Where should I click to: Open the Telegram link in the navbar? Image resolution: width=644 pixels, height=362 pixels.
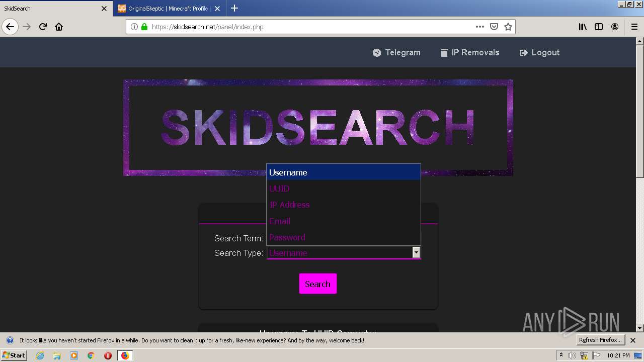[x=396, y=52]
